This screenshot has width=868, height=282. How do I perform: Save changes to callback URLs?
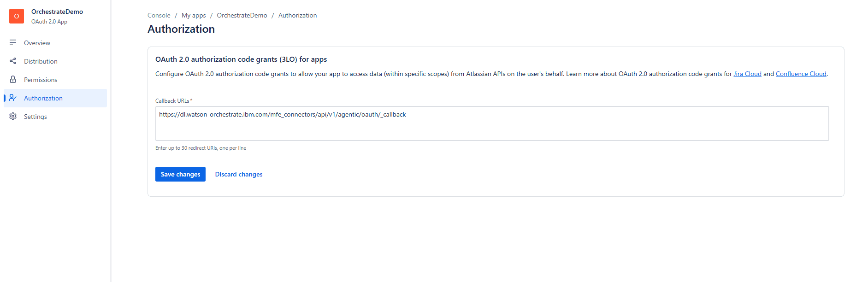[x=180, y=174]
